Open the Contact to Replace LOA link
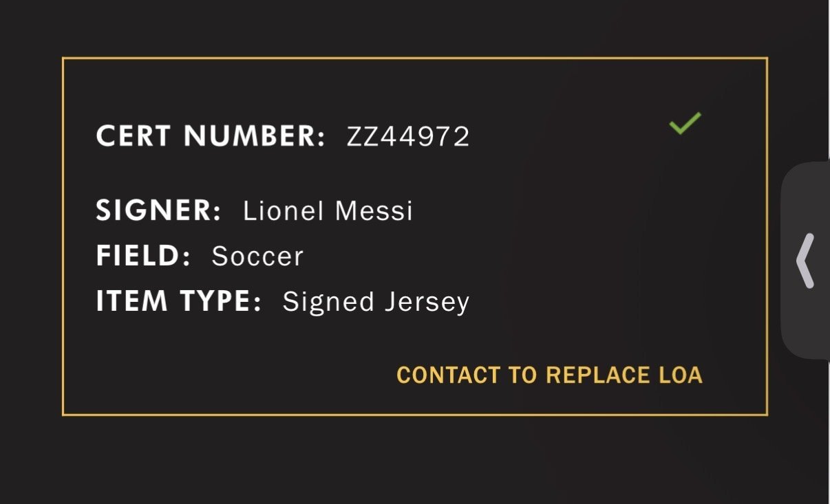The width and height of the screenshot is (830, 504). [x=549, y=375]
